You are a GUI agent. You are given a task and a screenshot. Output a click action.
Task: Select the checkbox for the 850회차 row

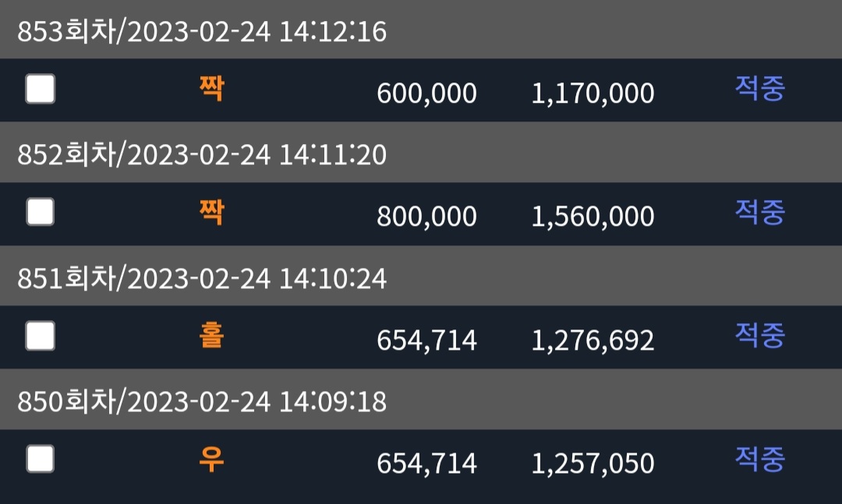(41, 459)
